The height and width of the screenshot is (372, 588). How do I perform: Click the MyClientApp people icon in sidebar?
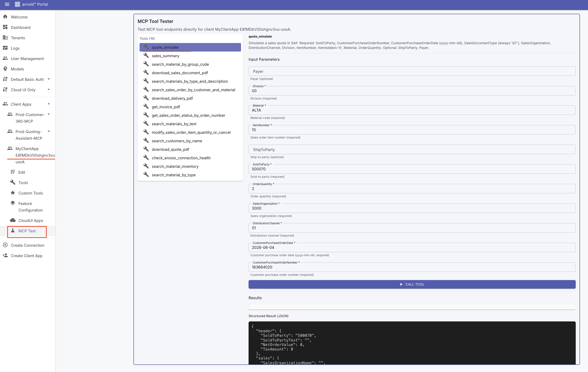(x=10, y=148)
